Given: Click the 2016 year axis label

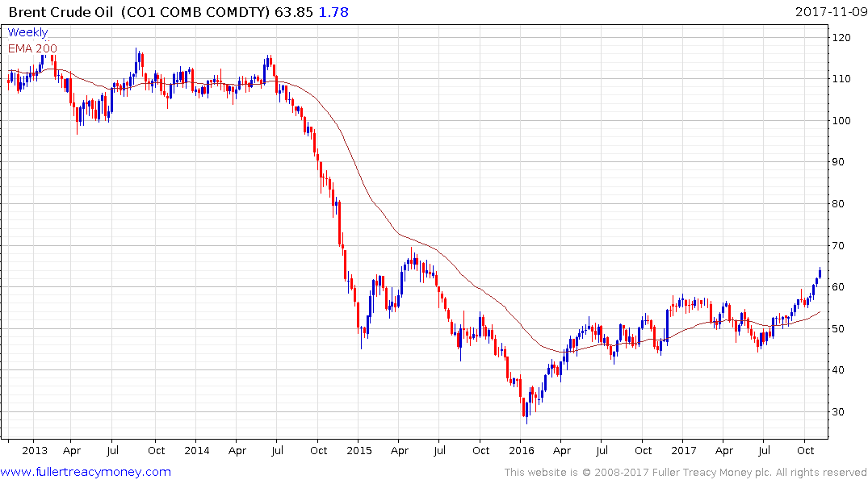Looking at the screenshot, I should 522,451.
